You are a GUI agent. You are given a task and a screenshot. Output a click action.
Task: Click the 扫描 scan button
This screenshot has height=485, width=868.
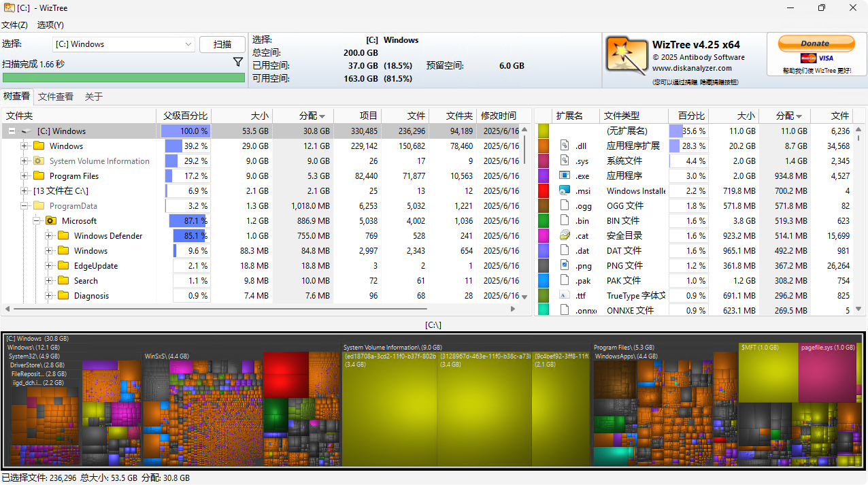tap(222, 44)
